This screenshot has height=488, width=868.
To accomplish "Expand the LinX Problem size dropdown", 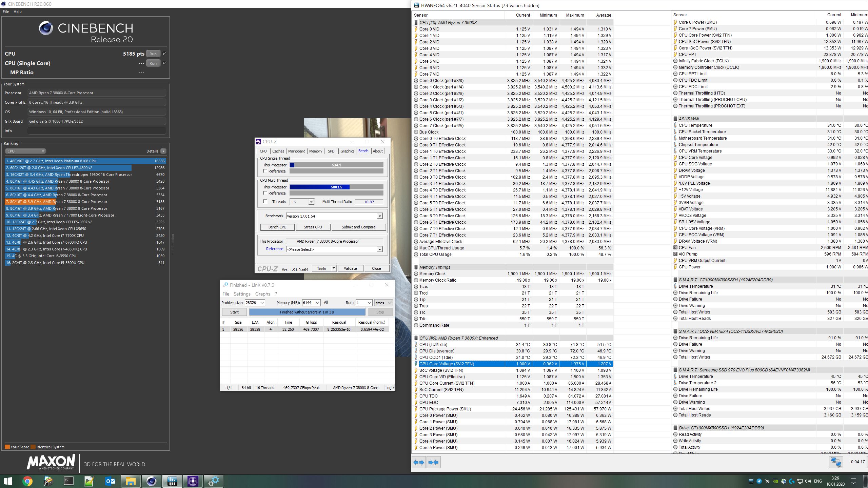I will 262,303.
